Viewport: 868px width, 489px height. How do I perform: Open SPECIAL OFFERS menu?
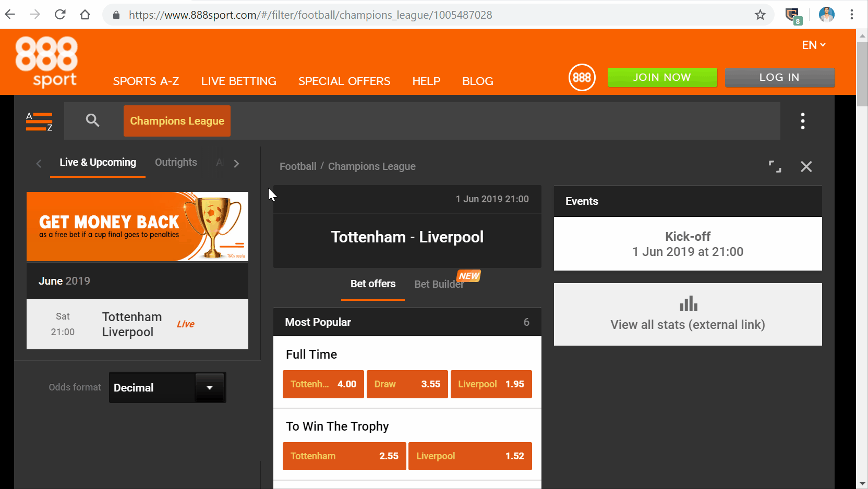coord(344,81)
